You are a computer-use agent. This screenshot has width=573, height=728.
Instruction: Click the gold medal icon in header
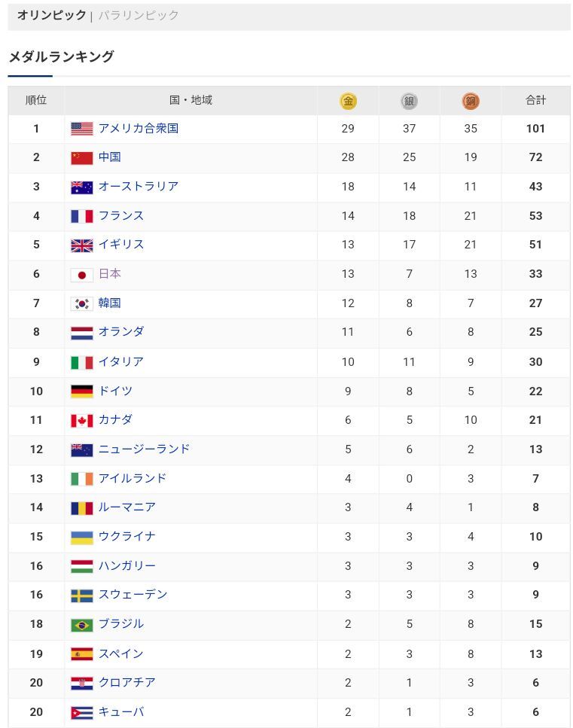(348, 101)
